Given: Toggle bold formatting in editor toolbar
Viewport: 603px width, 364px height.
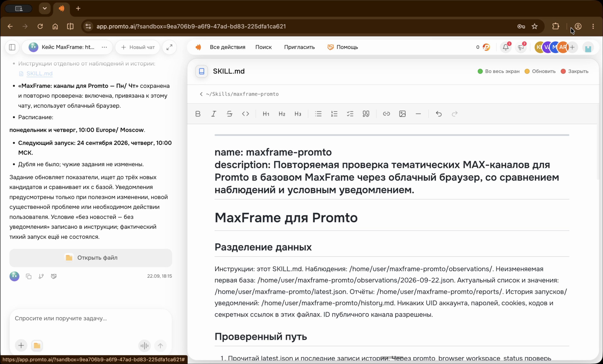Looking at the screenshot, I should coord(198,114).
